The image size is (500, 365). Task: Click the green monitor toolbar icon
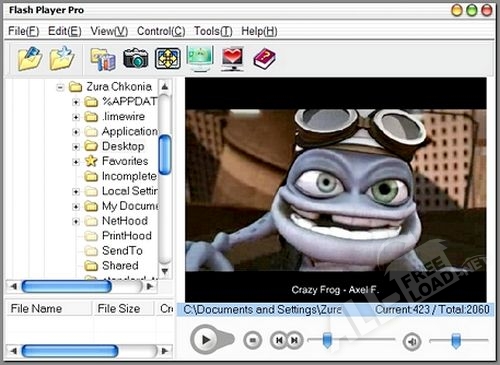(x=200, y=58)
